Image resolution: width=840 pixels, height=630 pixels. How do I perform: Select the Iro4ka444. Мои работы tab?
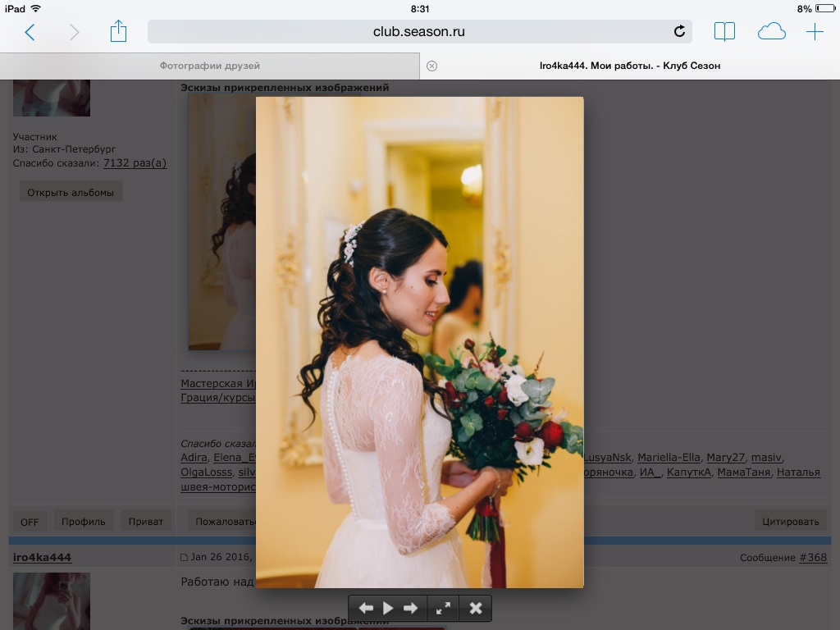click(x=630, y=66)
